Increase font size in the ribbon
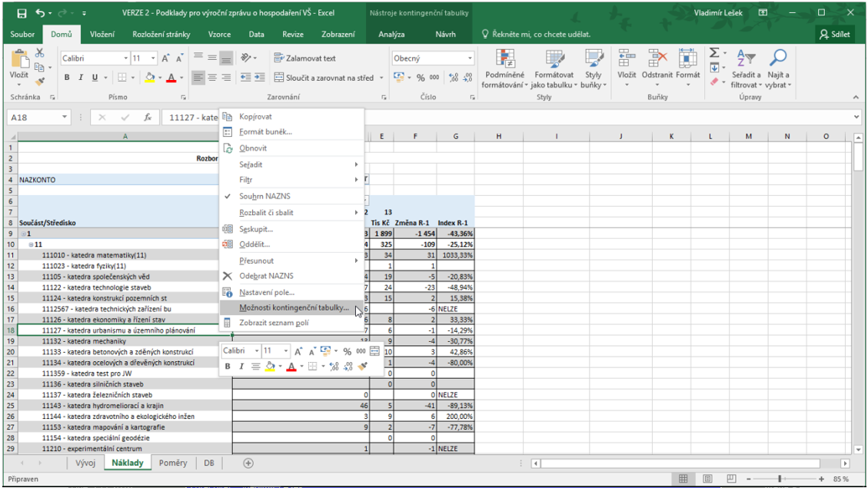The height and width of the screenshot is (488, 868). coord(165,58)
